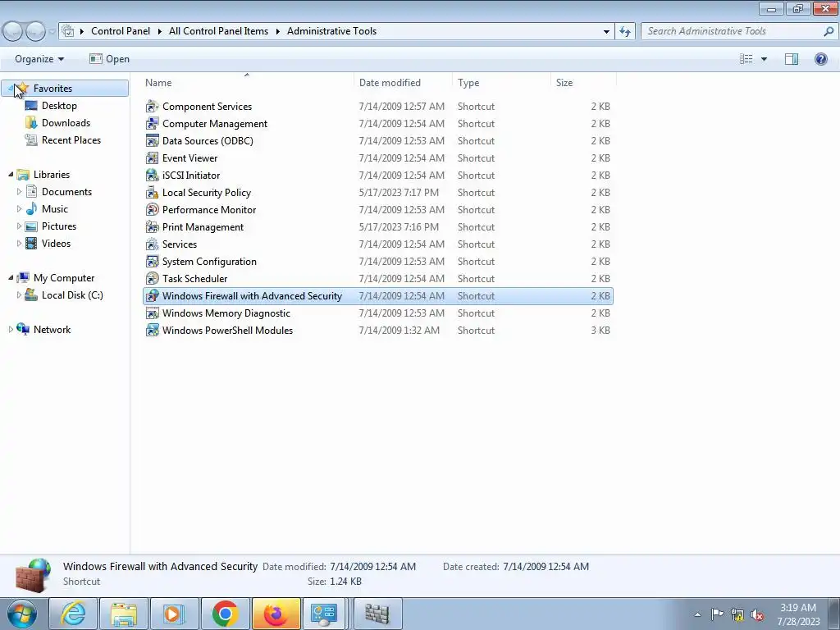Open the Component Services shortcut icon
Image resolution: width=840 pixels, height=630 pixels.
[x=152, y=107]
